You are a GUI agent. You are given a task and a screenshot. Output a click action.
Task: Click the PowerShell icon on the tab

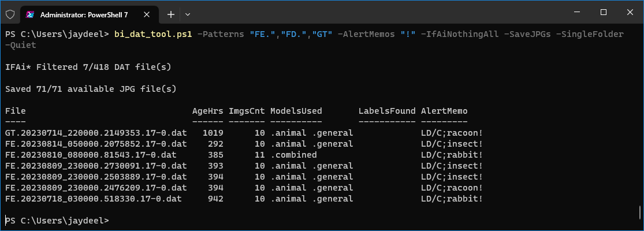click(30, 15)
